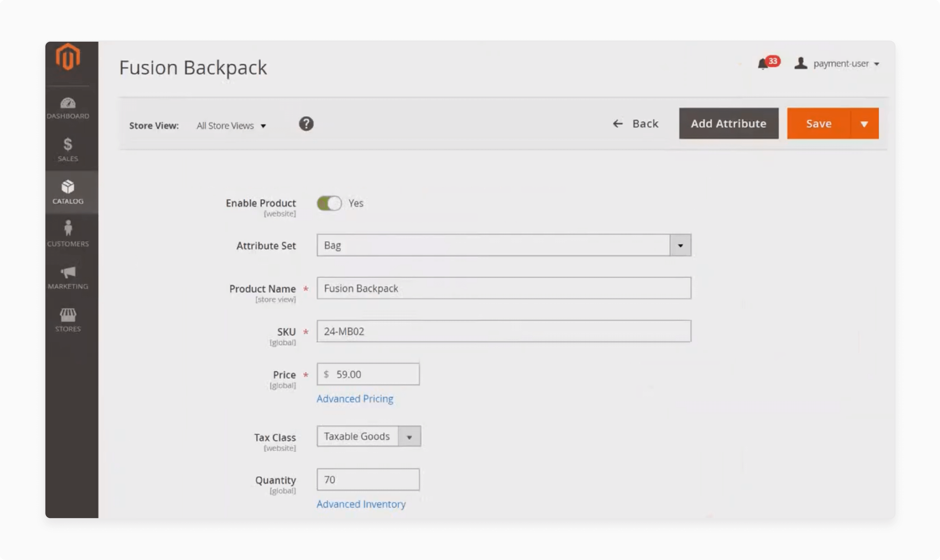
Task: Open the Customers sidebar menu
Action: tap(68, 234)
